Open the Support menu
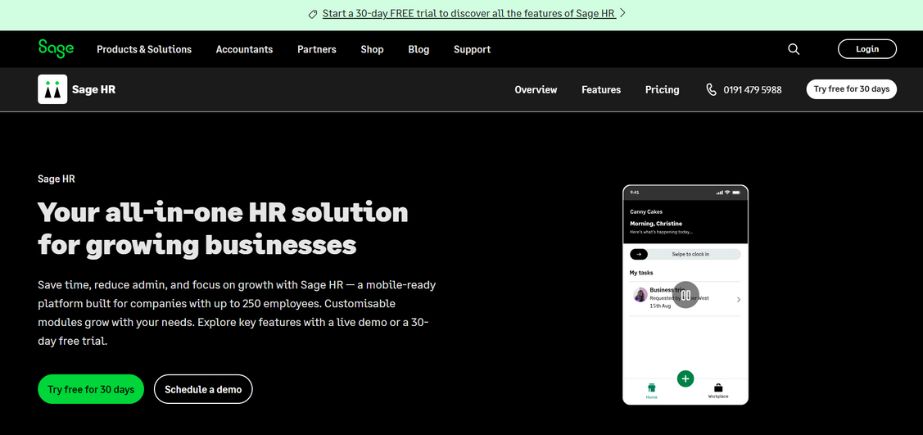Image resolution: width=923 pixels, height=435 pixels. click(x=472, y=49)
